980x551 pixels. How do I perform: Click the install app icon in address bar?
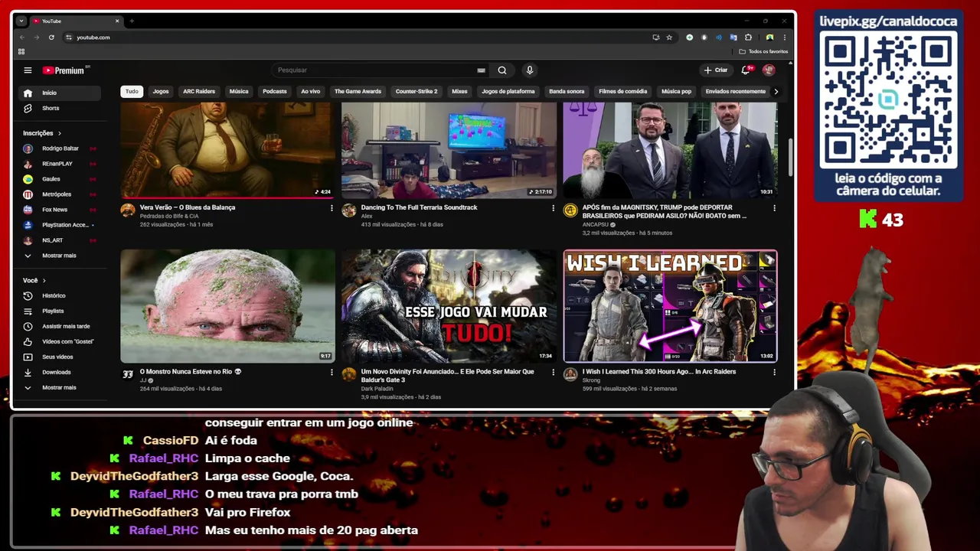tap(655, 37)
